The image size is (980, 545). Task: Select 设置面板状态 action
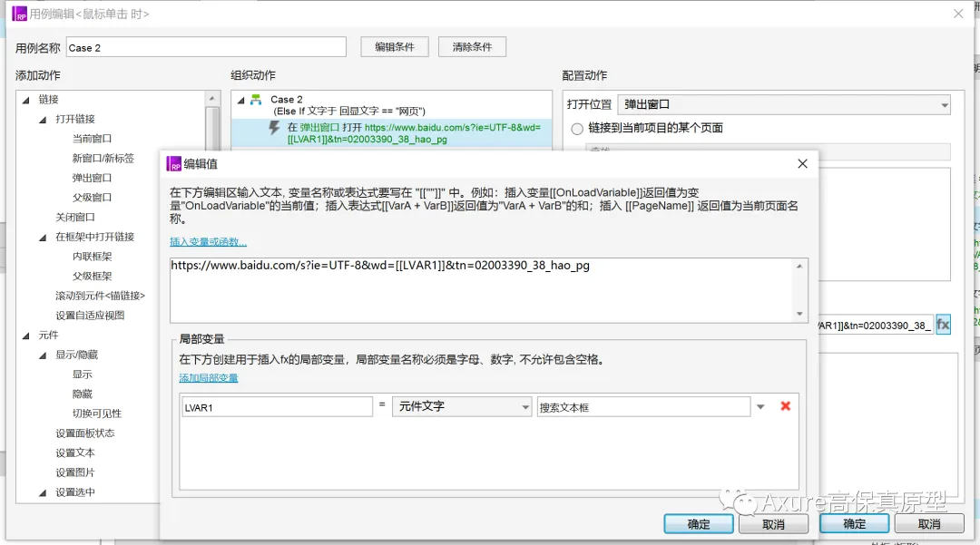point(85,433)
